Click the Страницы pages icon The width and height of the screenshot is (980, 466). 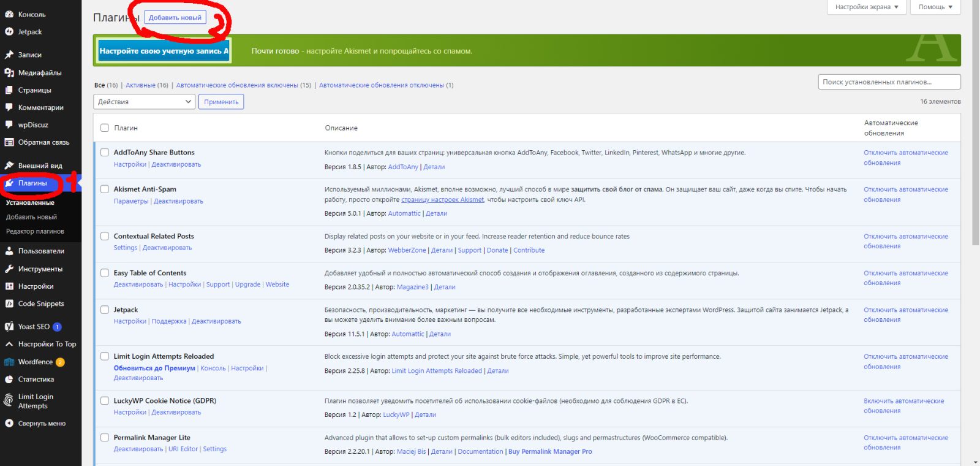(x=9, y=90)
